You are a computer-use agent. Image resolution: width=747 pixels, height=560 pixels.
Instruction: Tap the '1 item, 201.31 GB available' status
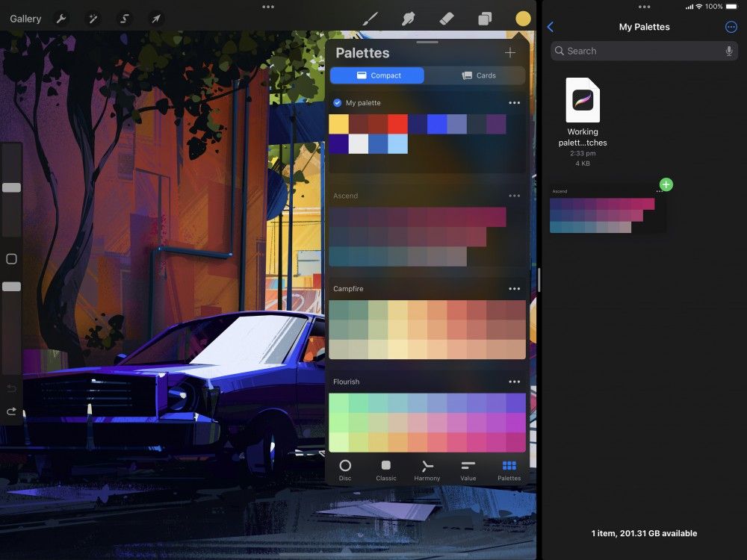tap(644, 533)
